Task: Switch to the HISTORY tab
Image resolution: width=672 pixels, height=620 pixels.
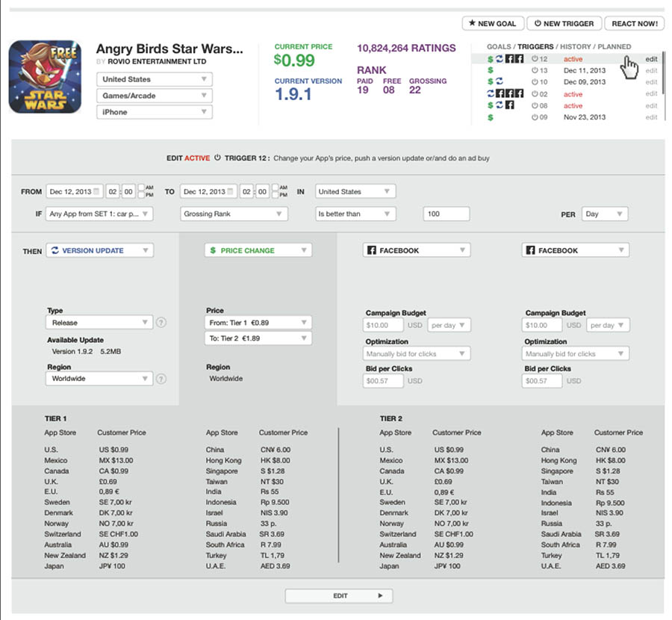Action: click(576, 46)
